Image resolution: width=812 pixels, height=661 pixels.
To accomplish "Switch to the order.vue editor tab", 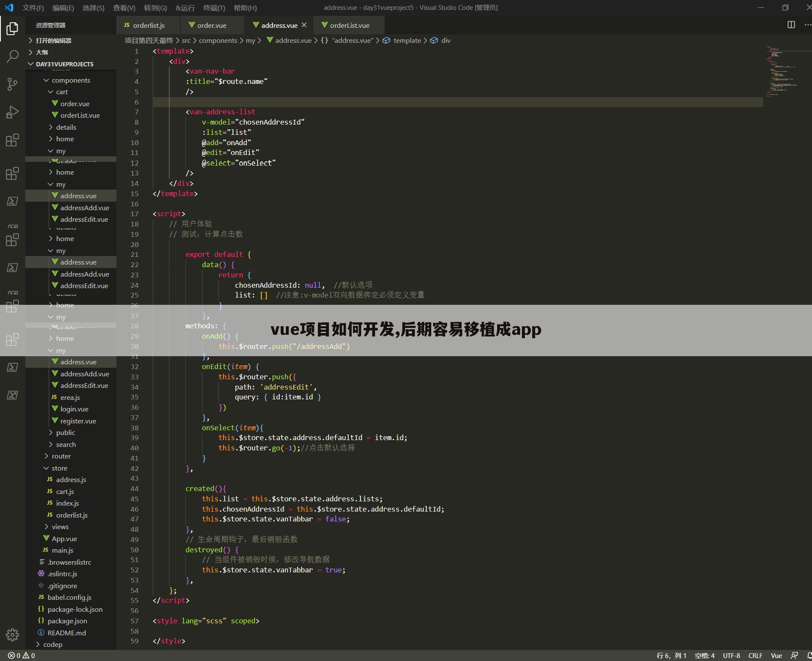I will point(212,25).
